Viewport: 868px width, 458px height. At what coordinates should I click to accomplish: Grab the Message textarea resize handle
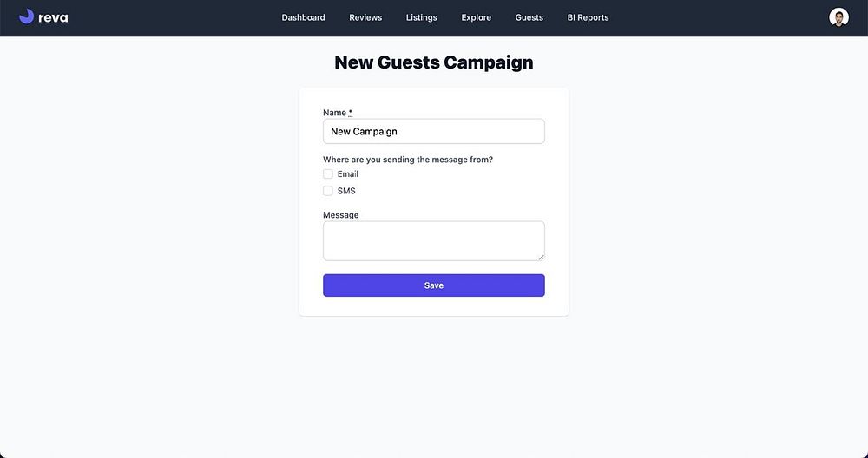tap(541, 257)
